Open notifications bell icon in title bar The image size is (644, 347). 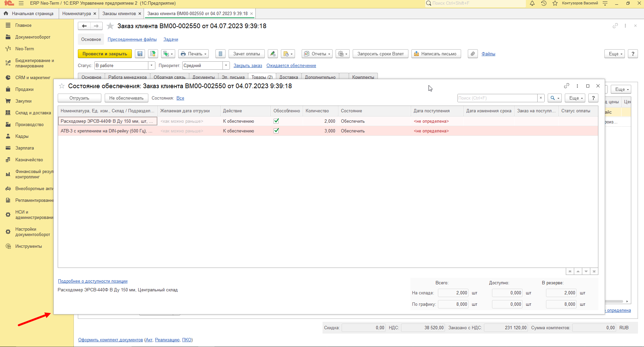tap(532, 3)
